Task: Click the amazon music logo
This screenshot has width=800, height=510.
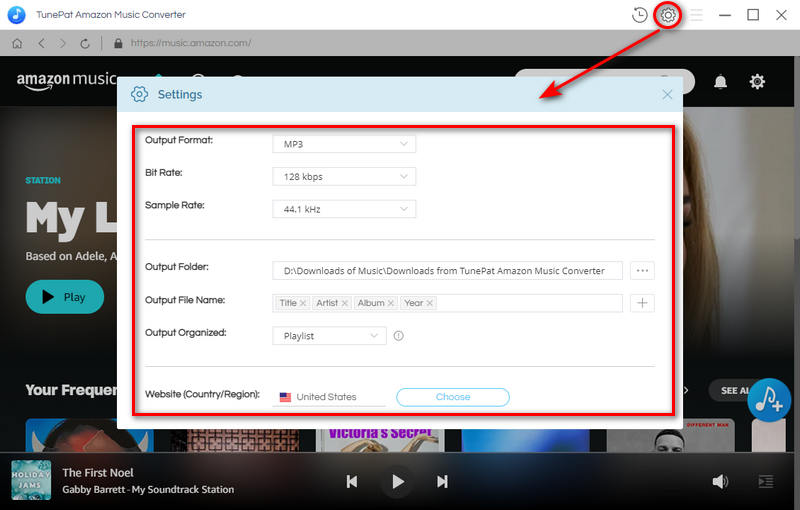Action: pyautogui.click(x=67, y=81)
